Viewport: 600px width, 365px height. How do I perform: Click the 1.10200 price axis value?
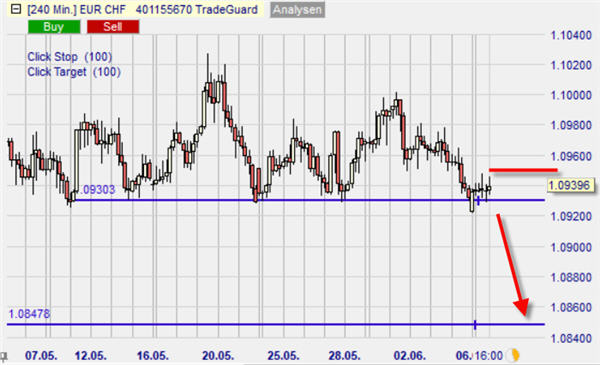point(571,65)
